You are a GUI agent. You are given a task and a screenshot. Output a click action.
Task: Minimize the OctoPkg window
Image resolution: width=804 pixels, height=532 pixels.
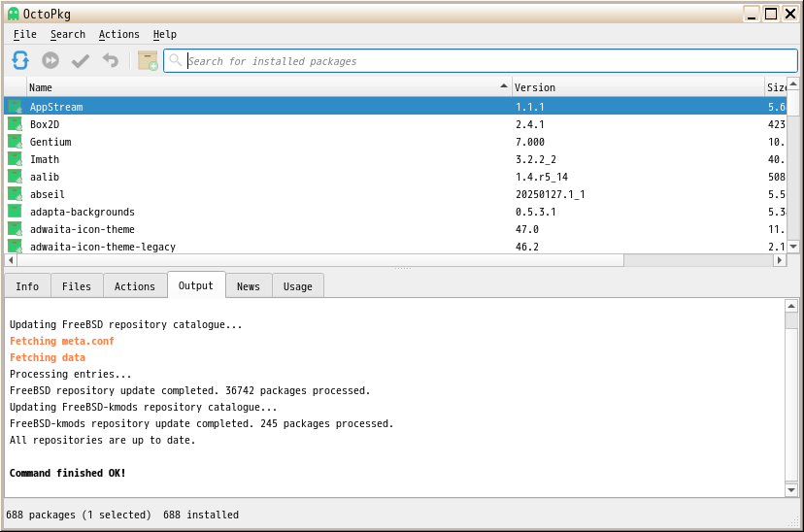752,14
